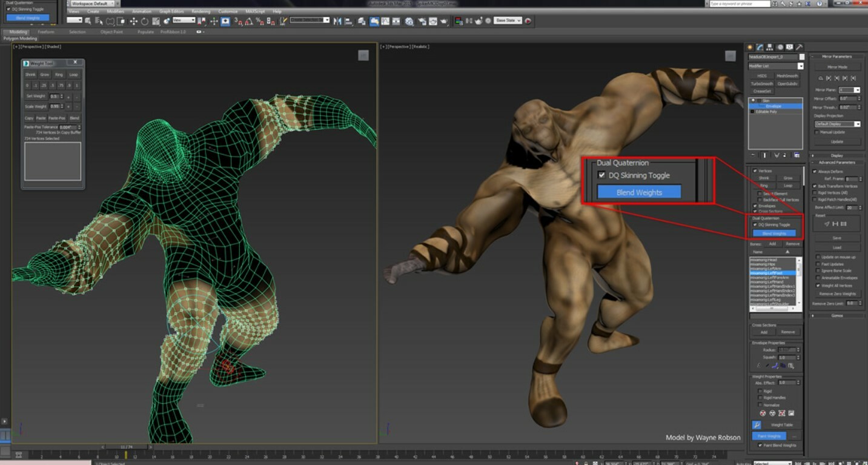Open the Utilities hammer panel tab
The width and height of the screenshot is (868, 465).
click(x=799, y=47)
